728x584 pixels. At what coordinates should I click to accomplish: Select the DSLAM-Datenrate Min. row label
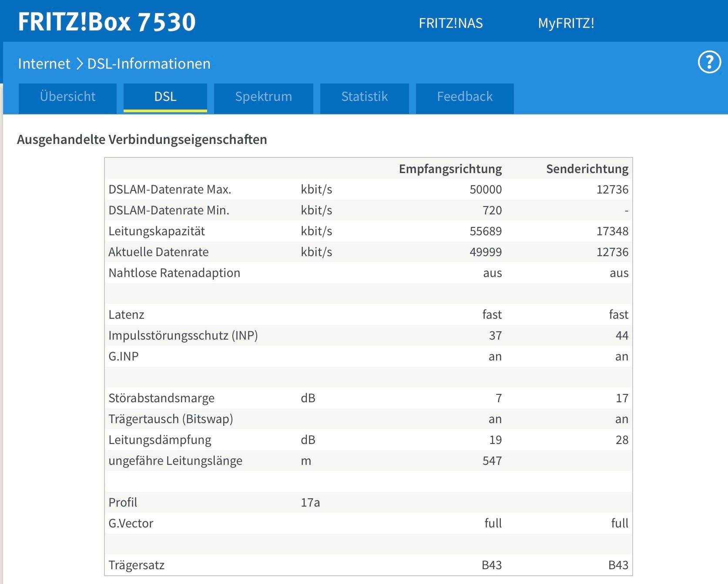coord(169,210)
